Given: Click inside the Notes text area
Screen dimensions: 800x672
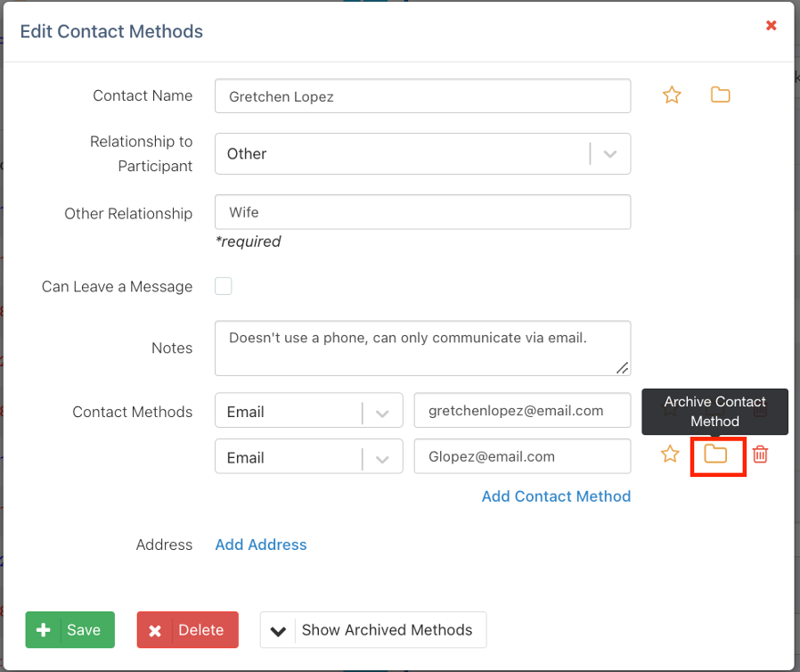Looking at the screenshot, I should point(422,348).
